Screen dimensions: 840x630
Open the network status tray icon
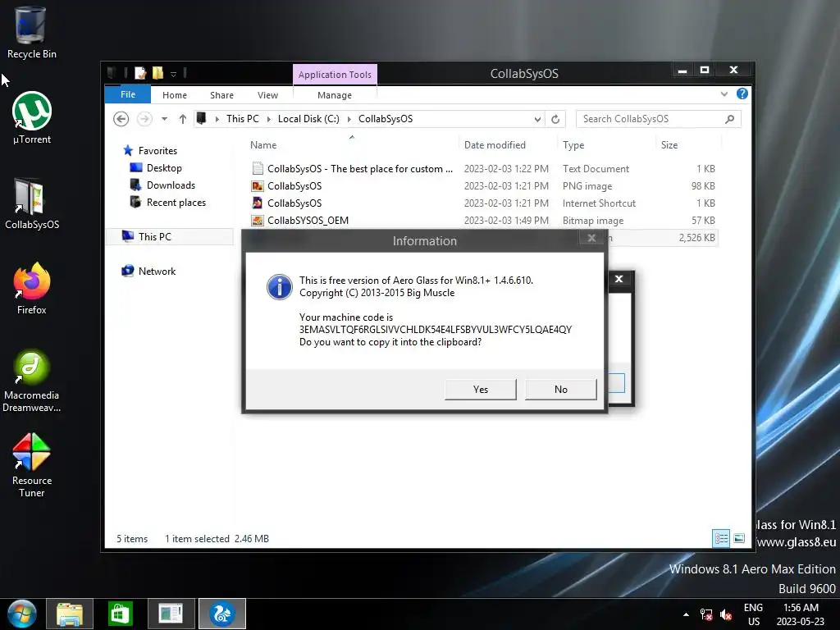pos(706,614)
